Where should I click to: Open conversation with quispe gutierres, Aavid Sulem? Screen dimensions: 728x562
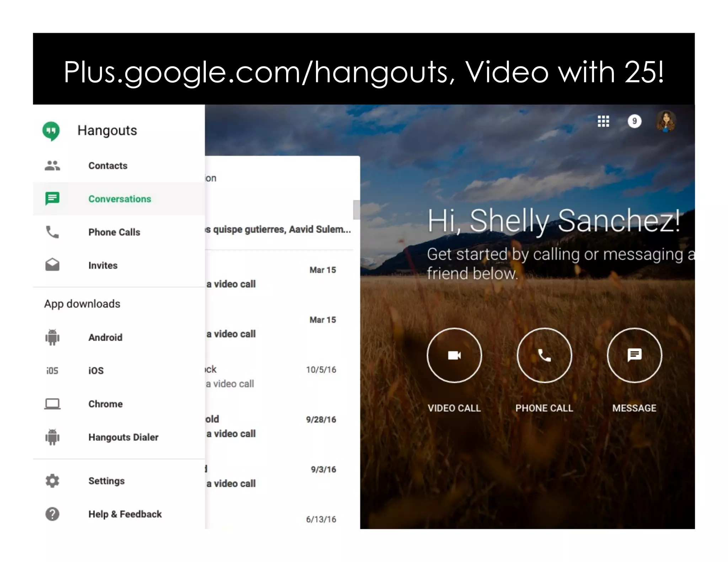tap(279, 229)
